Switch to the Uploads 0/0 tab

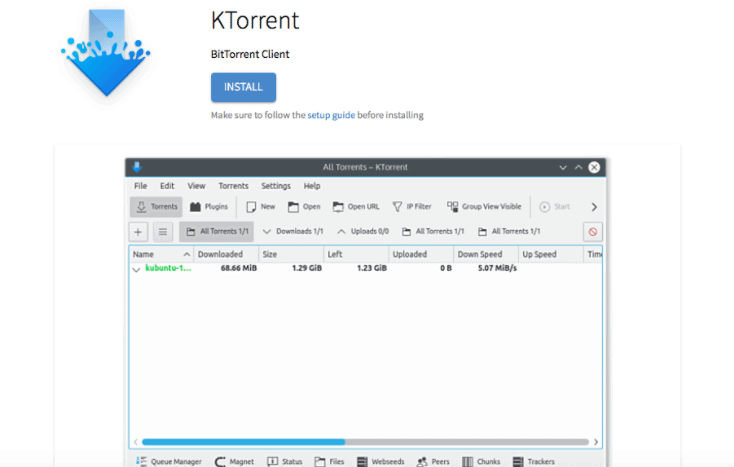[x=363, y=231]
